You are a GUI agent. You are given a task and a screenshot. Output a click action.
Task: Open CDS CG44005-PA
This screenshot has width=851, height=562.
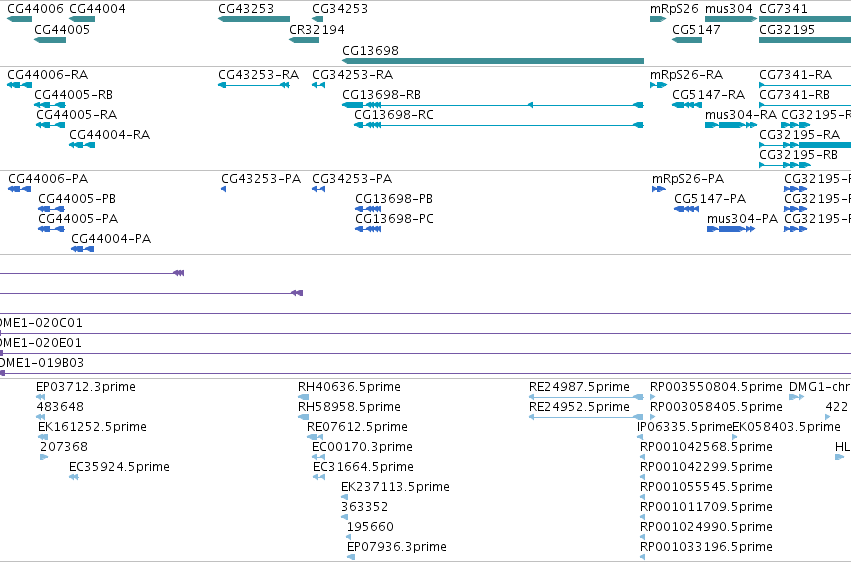tap(51, 229)
